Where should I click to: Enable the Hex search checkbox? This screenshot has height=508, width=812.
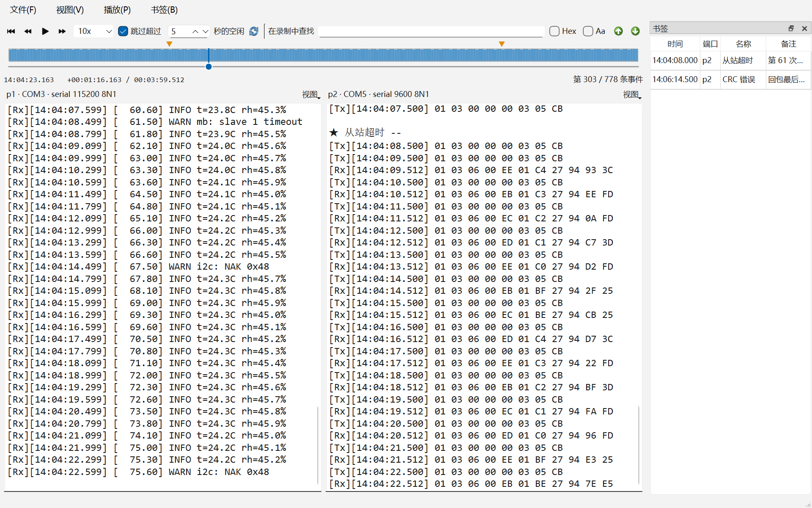pos(554,31)
